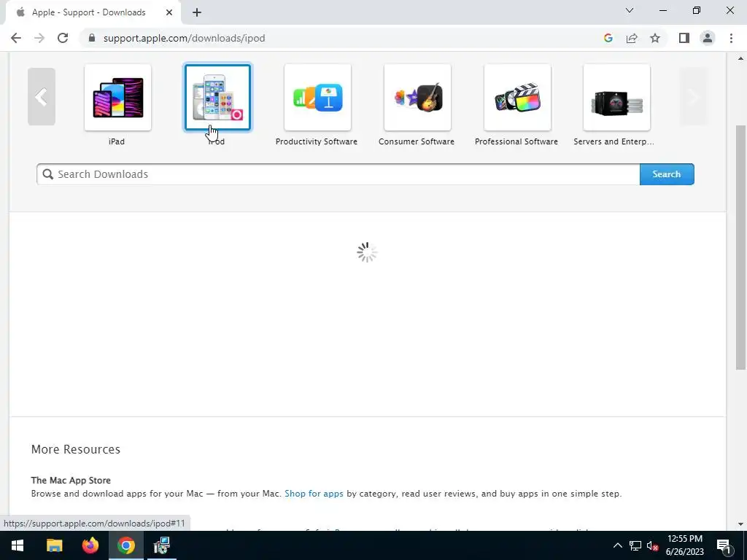The image size is (747, 560).
Task: Open Chrome three-dot menu
Action: point(731,38)
